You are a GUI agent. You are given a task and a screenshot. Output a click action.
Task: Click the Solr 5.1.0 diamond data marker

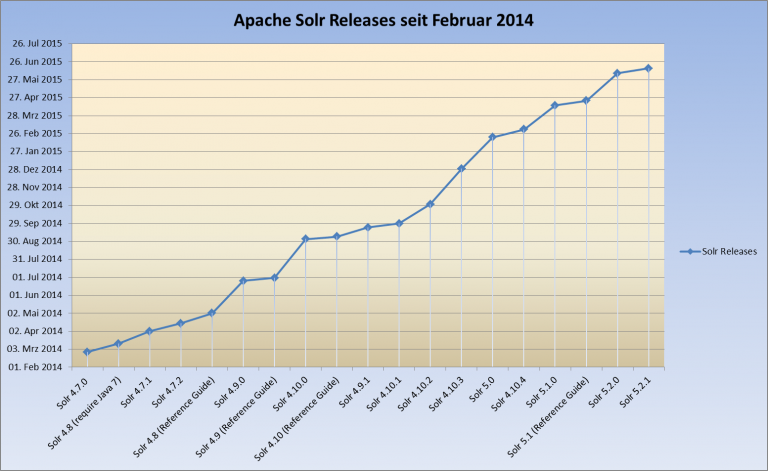[x=555, y=105]
